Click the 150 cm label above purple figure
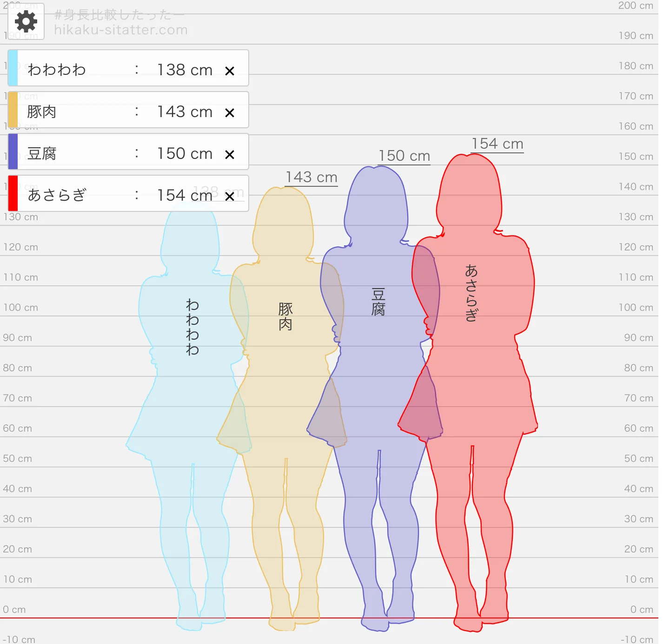Screen dimensions: 663x644 [x=404, y=156]
